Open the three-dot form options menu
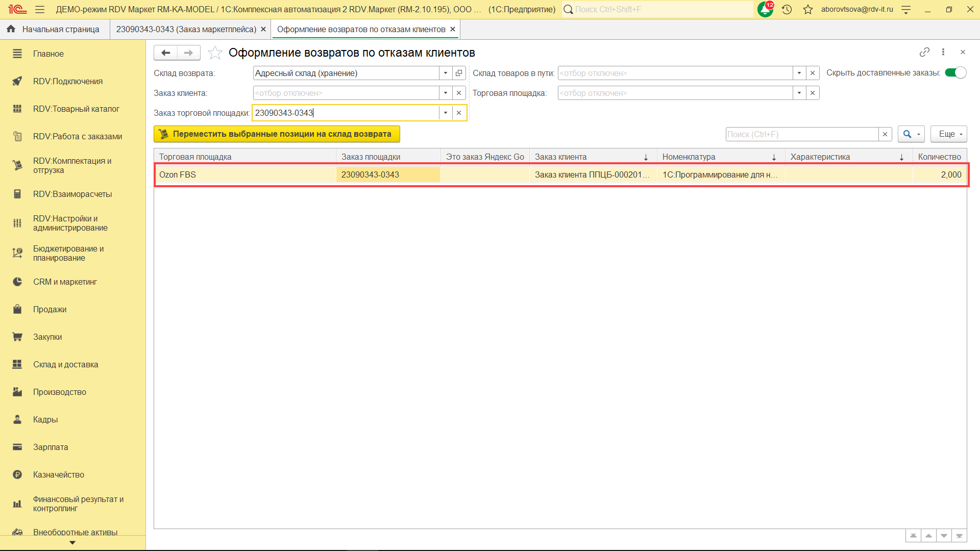This screenshot has width=980, height=551. [943, 52]
